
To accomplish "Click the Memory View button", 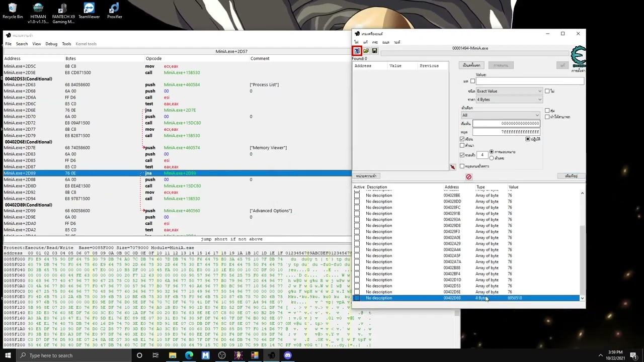I will click(x=366, y=176).
